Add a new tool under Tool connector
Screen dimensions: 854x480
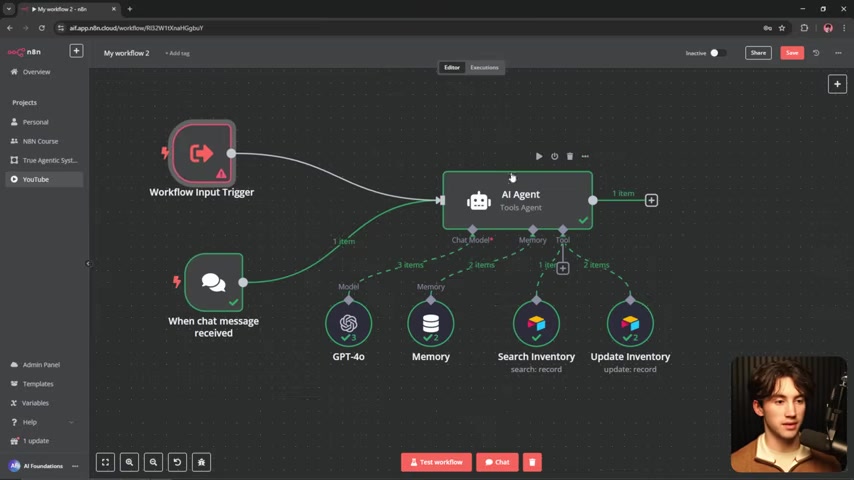click(563, 268)
